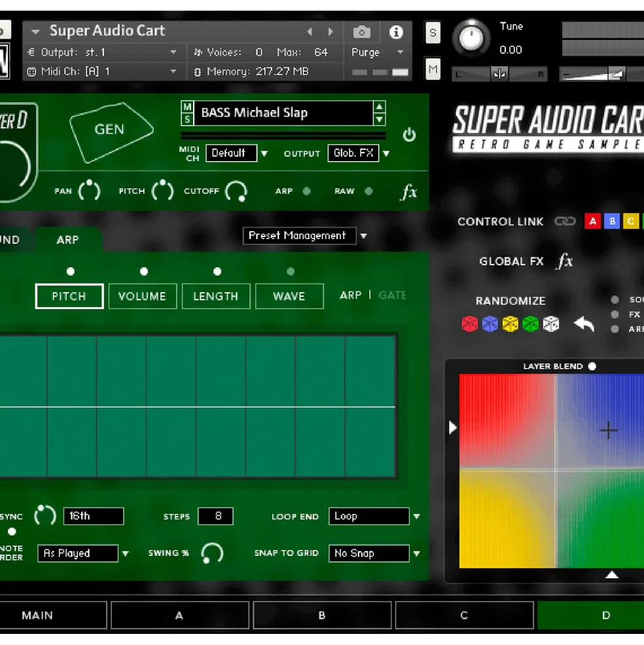Toggle the PITCH sequencer enable dot

70,272
